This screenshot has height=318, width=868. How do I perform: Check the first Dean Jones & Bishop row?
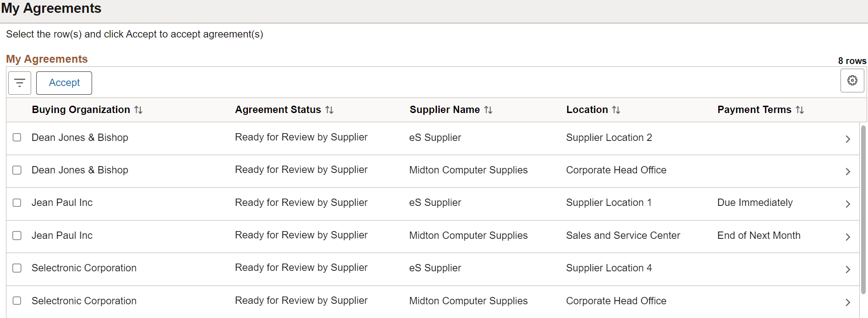click(x=17, y=137)
